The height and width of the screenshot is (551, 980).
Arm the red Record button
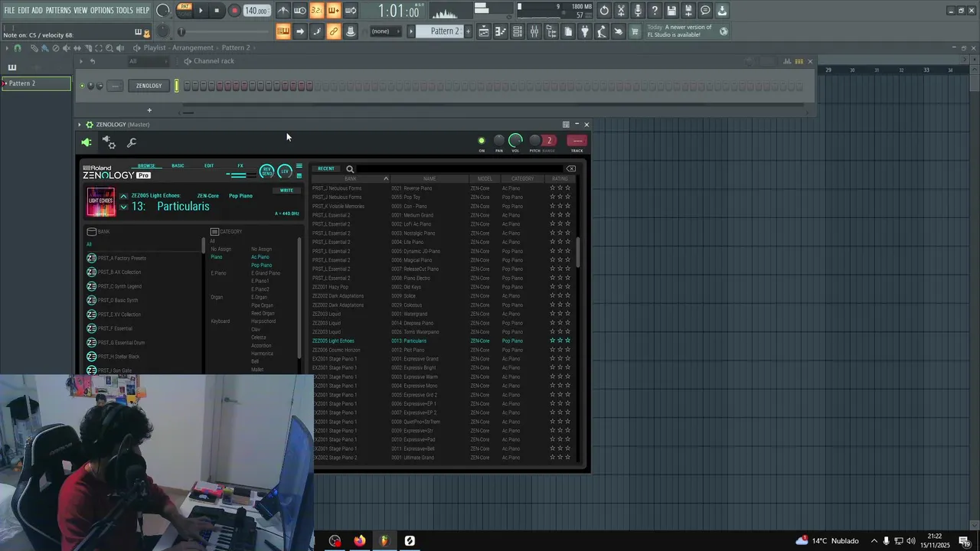coord(234,11)
